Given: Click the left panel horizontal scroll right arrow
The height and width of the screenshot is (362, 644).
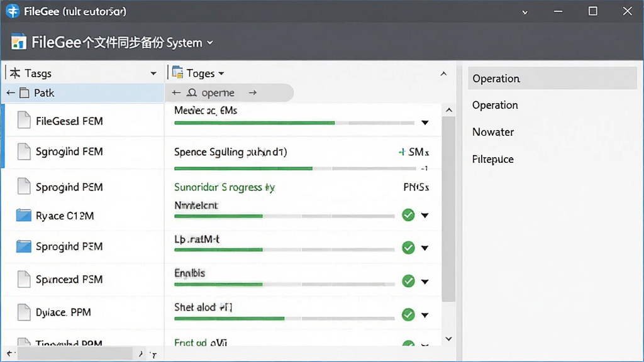Looking at the screenshot, I should (x=141, y=353).
